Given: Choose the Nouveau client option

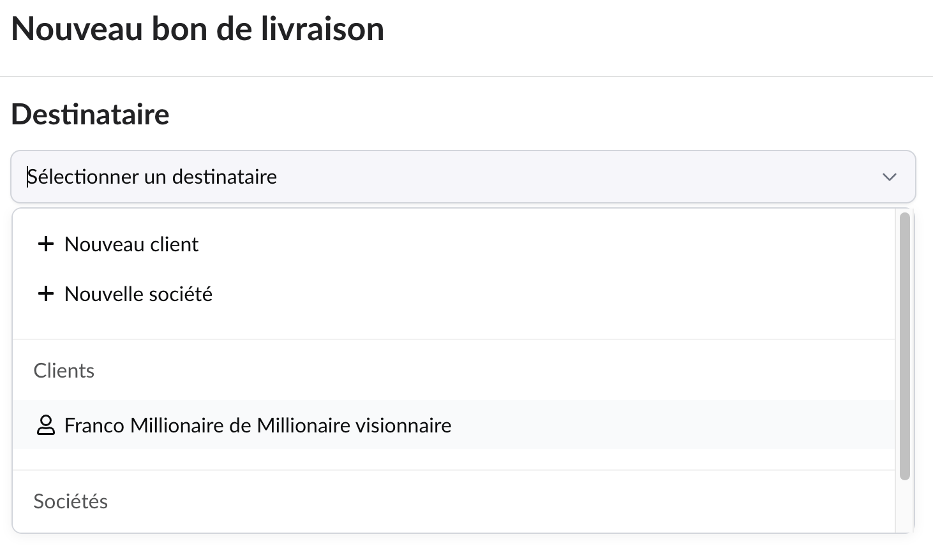Looking at the screenshot, I should pos(131,244).
